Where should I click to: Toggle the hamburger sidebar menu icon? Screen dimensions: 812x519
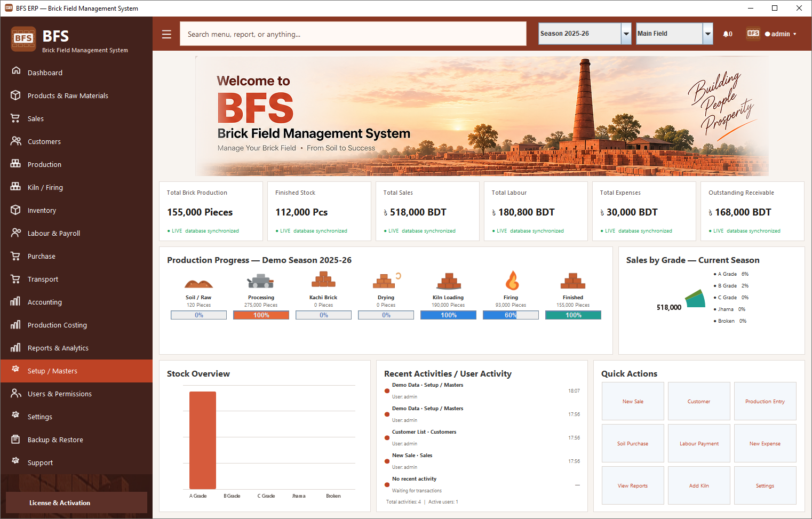pyautogui.click(x=166, y=34)
